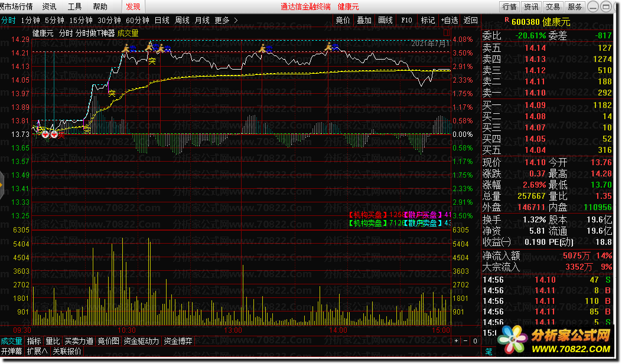
Task: Click the 买五 bid price 14.04 row
Action: tap(547, 150)
